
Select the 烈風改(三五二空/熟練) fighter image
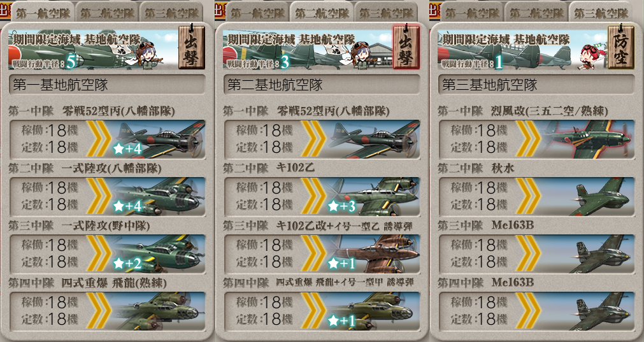pyautogui.click(x=588, y=139)
